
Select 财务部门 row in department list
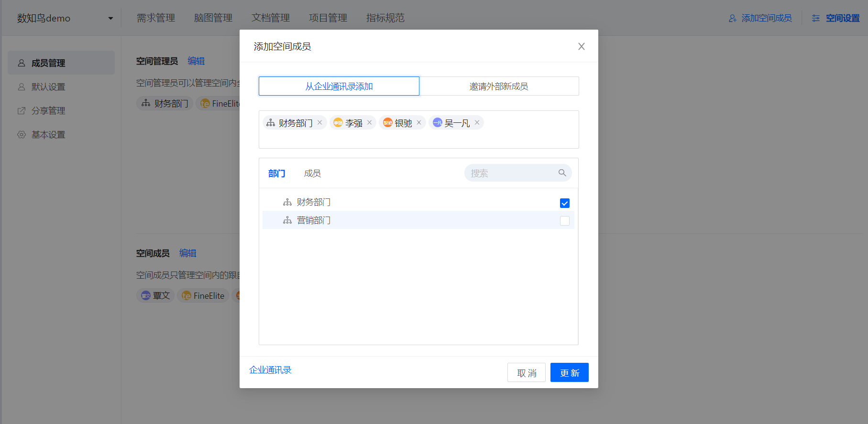pos(418,202)
